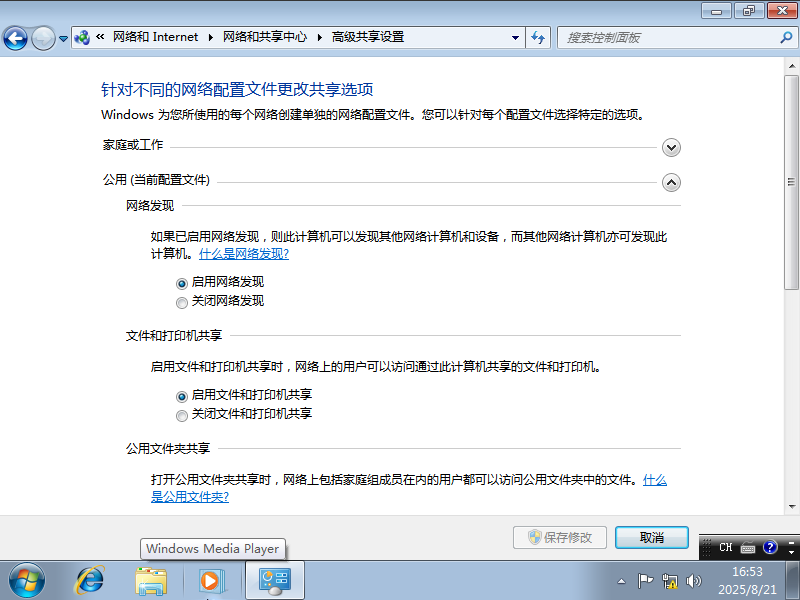This screenshot has height=600, width=800.
Task: Click the vertical scrollbar down arrow
Action: click(791, 507)
